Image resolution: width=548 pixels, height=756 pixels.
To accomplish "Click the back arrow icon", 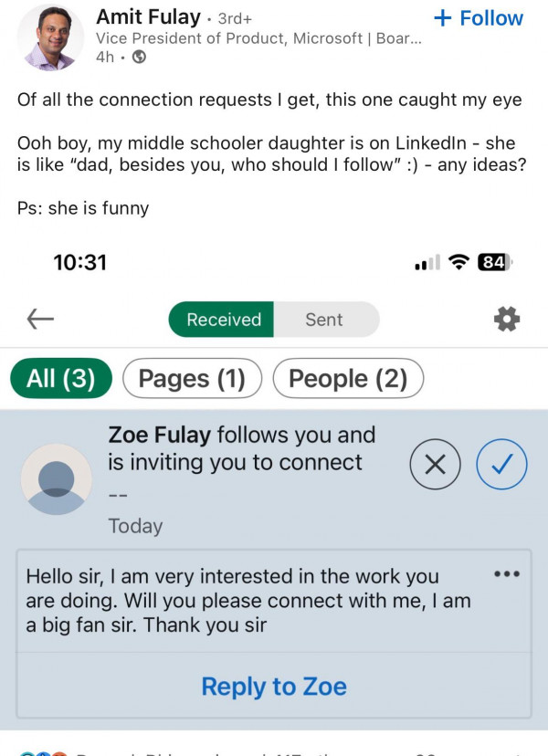I will pyautogui.click(x=40, y=319).
